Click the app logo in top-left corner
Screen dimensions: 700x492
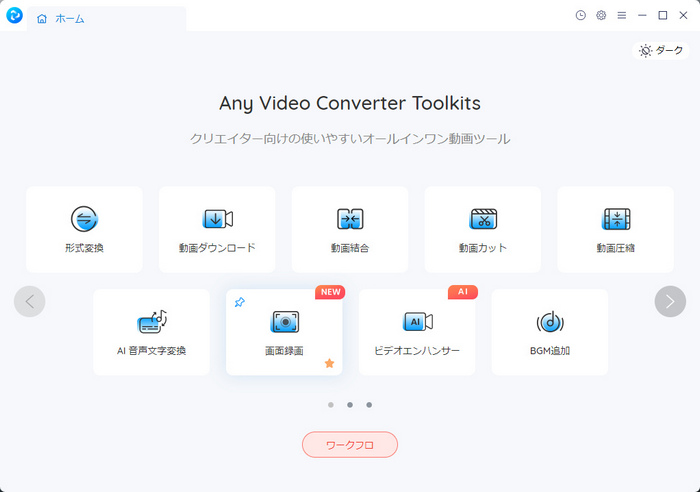coord(14,15)
